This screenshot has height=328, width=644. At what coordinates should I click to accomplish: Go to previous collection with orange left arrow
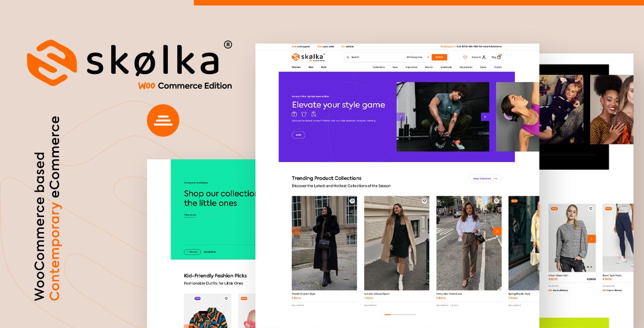[x=296, y=232]
